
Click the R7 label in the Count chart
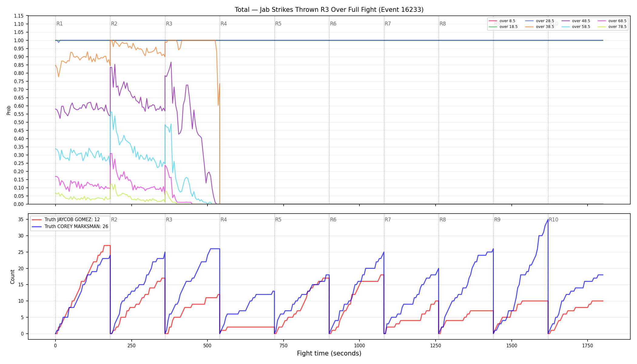pos(388,220)
